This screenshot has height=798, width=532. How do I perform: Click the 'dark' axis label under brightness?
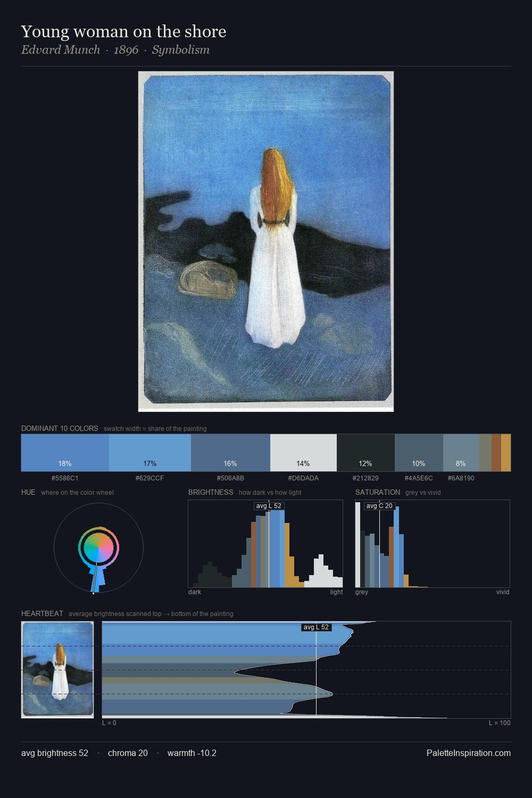coord(195,592)
